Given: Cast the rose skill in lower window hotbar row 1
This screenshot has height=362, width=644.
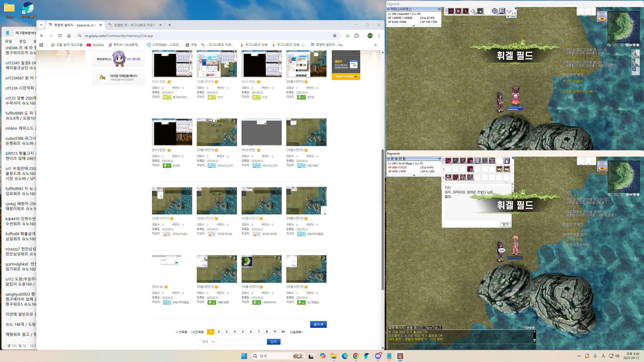Looking at the screenshot, I should (x=448, y=161).
